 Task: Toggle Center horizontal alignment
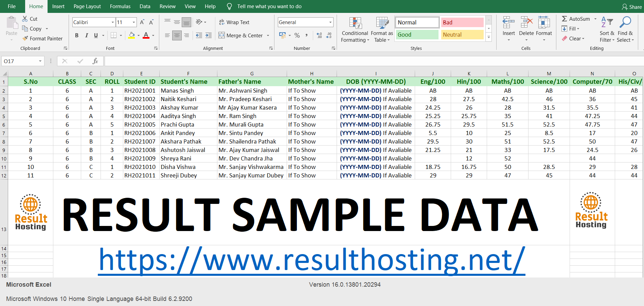(x=177, y=35)
